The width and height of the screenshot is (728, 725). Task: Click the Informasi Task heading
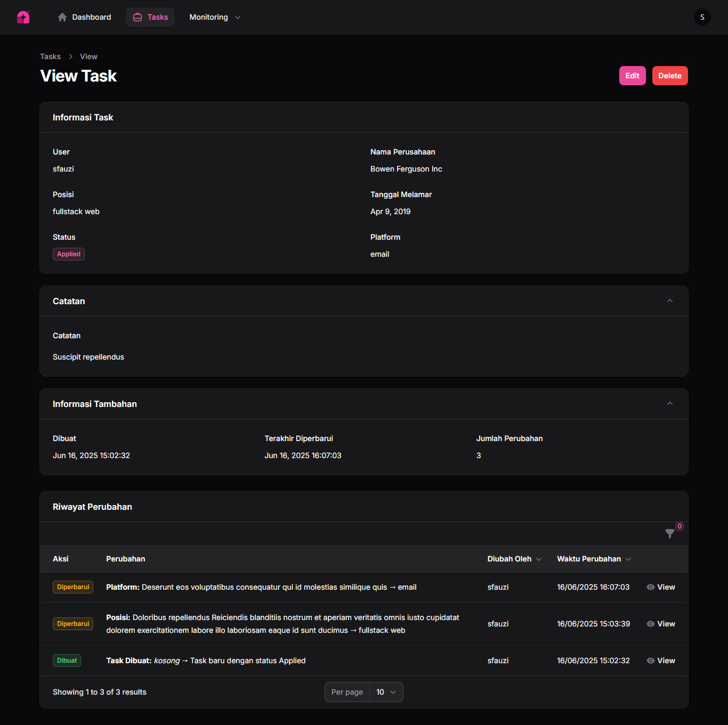tap(83, 117)
